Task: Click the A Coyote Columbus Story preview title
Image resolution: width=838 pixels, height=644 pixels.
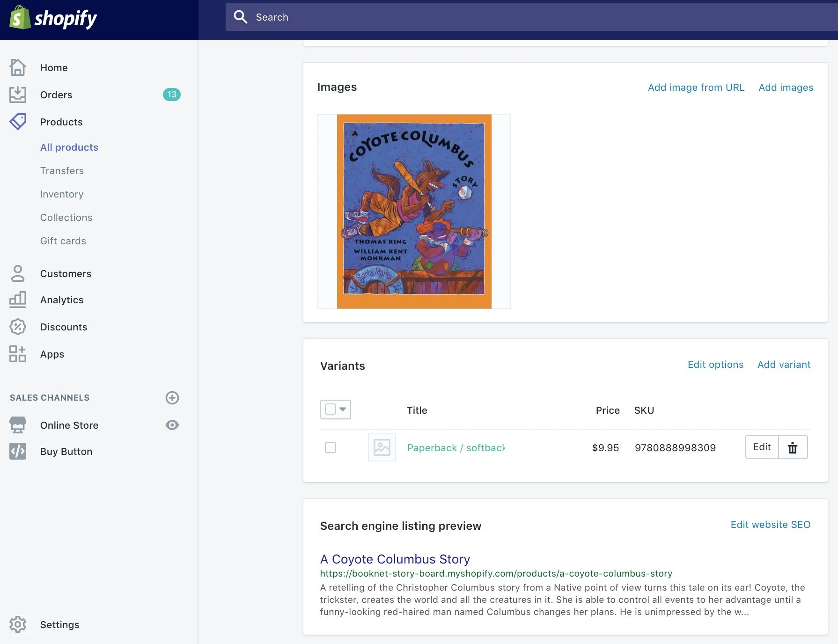Action: point(395,559)
